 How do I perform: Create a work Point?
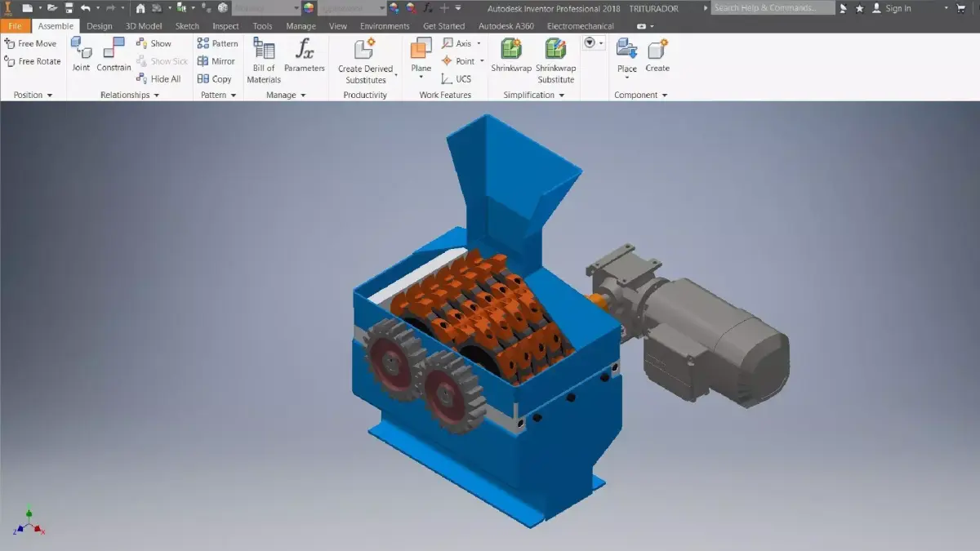click(458, 61)
